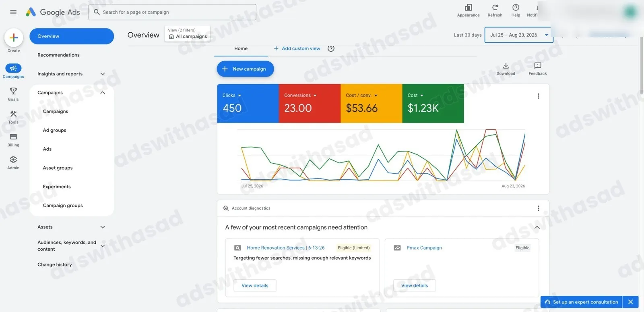View details for Pmax Campaign
This screenshot has height=312, width=644.
pos(415,285)
